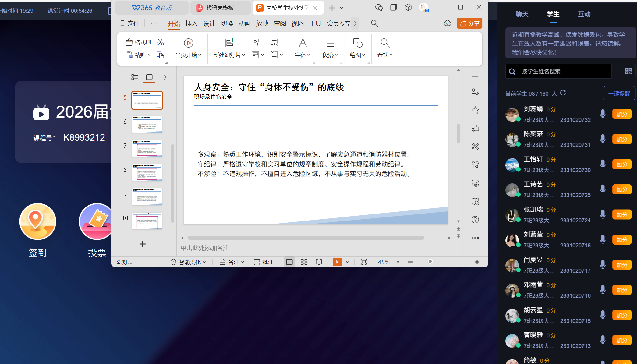The image size is (637, 364).
Task: Toggle microphone for 王怡轩
Action: pos(603,164)
